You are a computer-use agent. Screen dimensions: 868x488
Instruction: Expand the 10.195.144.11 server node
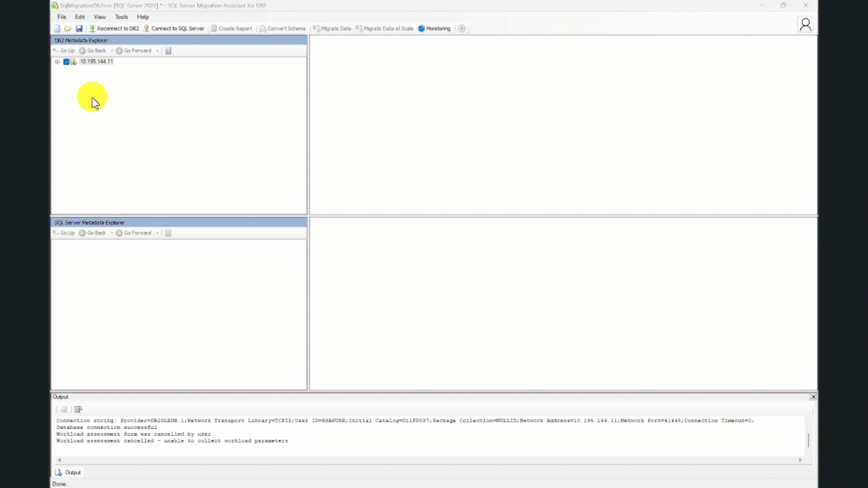tap(57, 62)
